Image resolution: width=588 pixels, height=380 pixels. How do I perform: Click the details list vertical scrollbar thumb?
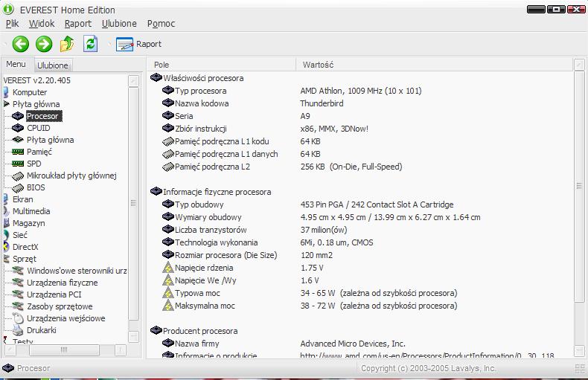point(579,185)
